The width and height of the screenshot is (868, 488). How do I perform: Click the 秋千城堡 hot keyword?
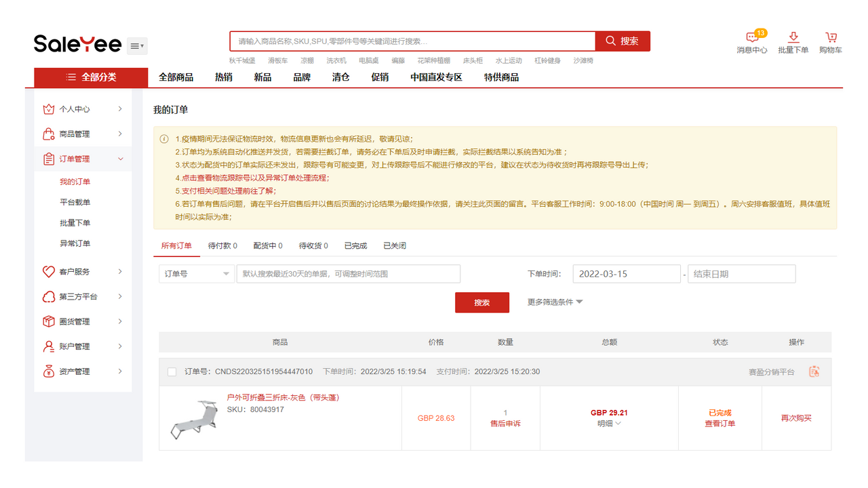coord(242,61)
